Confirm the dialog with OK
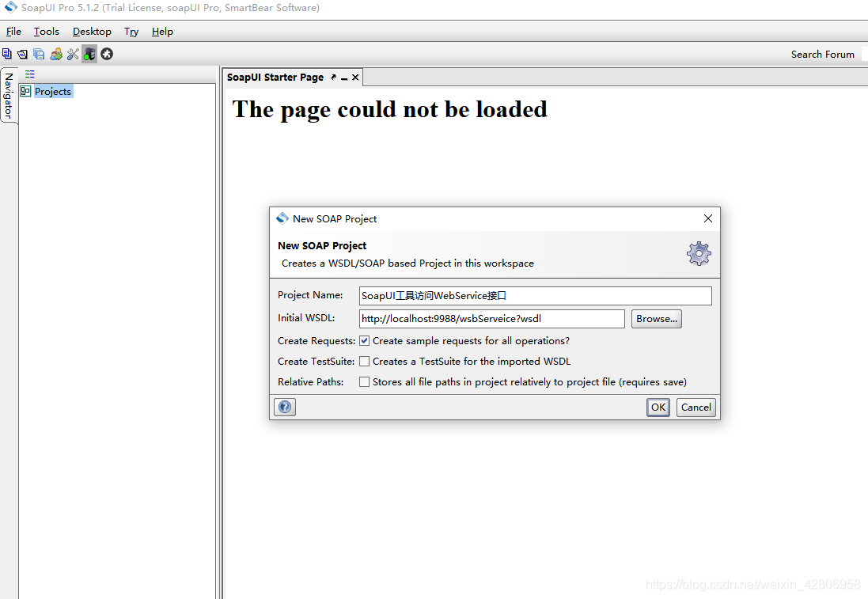The height and width of the screenshot is (599, 868). click(658, 407)
